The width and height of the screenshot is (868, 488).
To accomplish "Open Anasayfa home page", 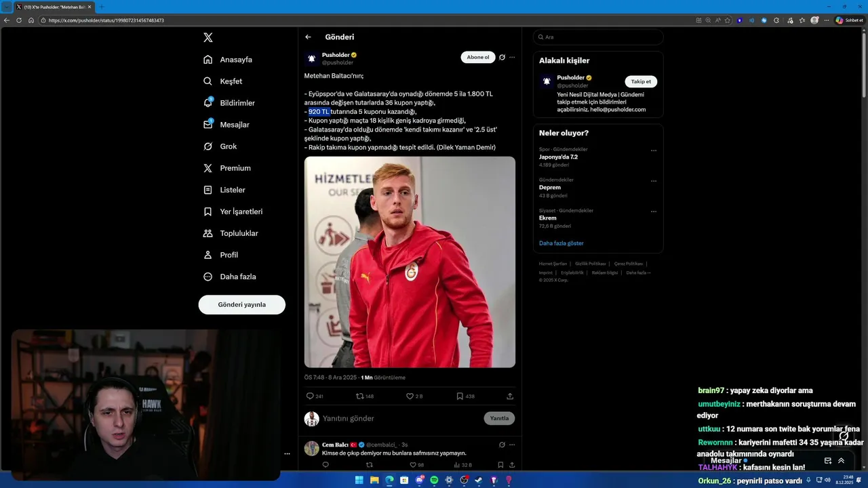I will point(228,60).
